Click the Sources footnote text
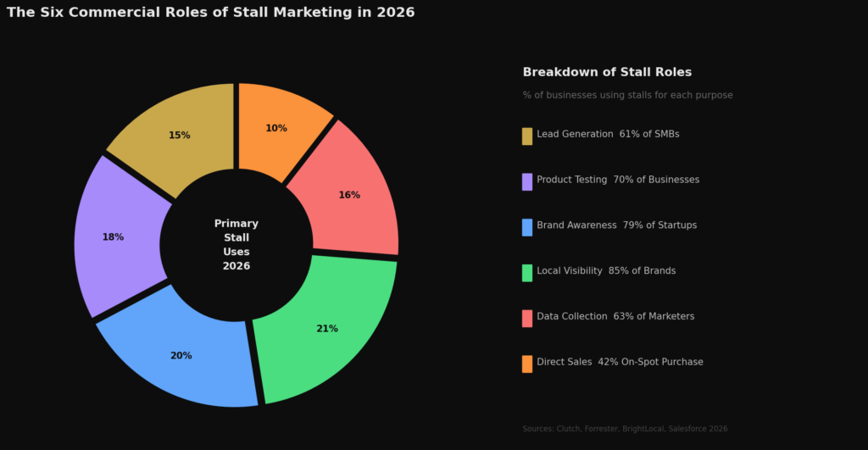 [625, 429]
